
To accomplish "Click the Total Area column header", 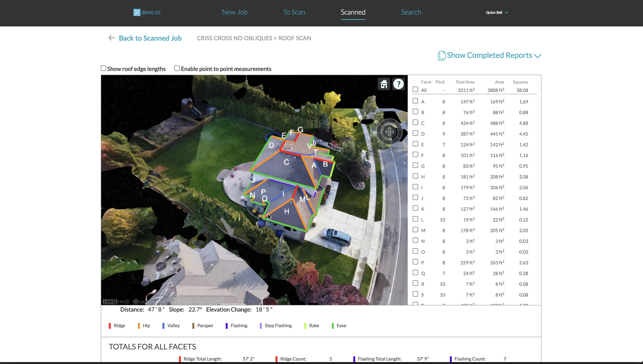I will 465,82.
